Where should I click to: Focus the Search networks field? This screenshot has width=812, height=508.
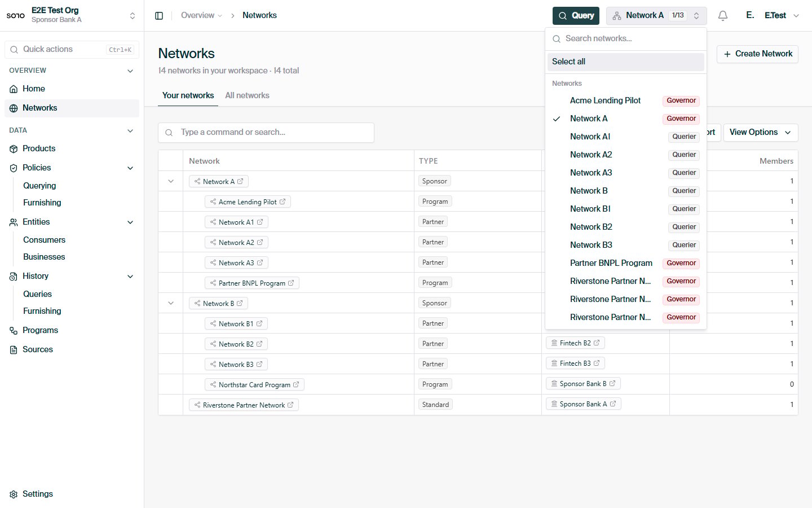click(x=626, y=39)
